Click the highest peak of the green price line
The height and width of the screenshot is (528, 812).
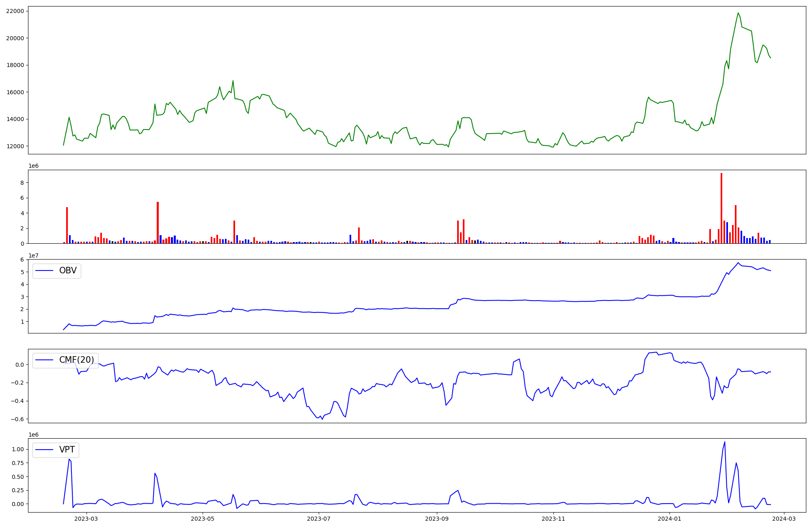(x=738, y=13)
